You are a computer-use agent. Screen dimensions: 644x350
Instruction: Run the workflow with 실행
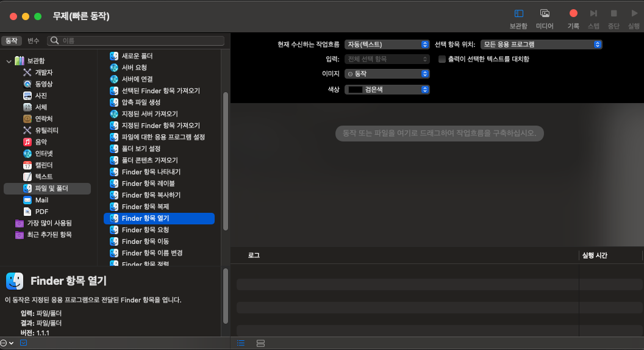point(634,19)
